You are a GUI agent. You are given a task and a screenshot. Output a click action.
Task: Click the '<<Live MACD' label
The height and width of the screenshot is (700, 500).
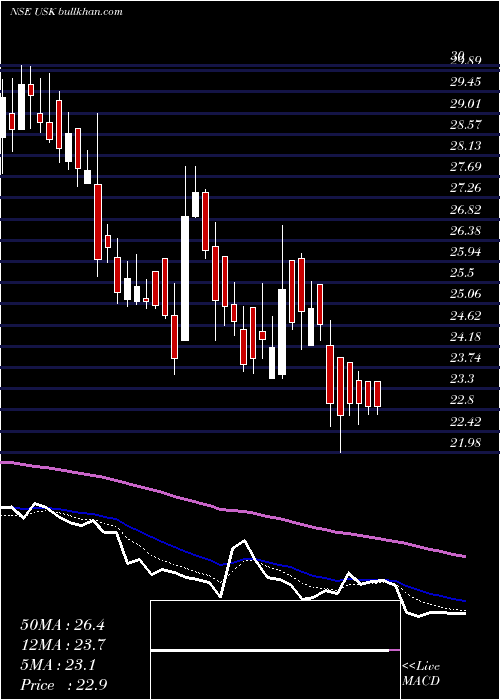[421, 674]
